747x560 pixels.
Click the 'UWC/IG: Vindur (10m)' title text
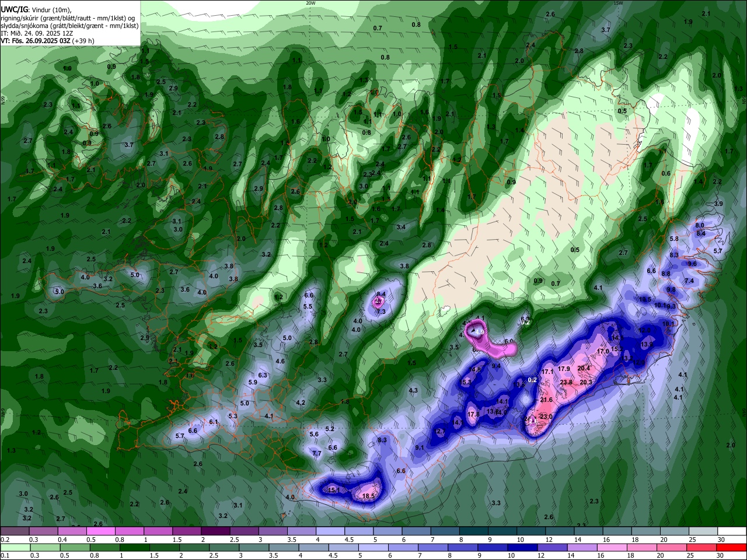36,9
